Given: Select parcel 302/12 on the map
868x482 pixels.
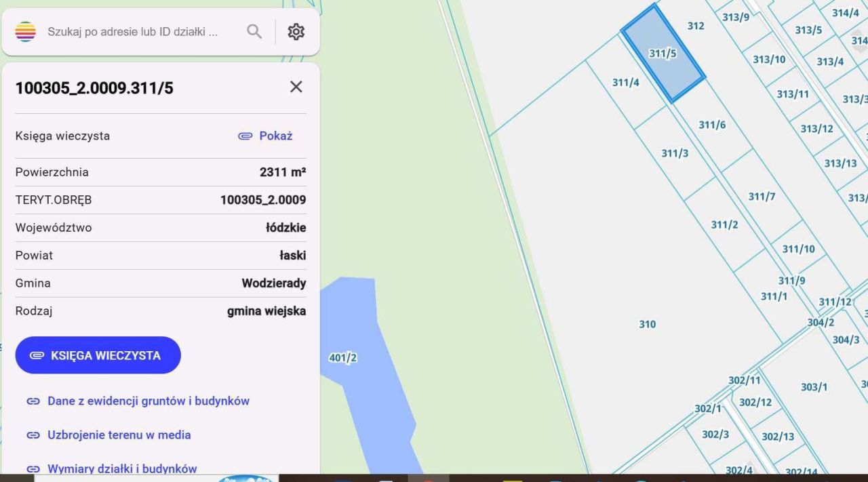Looking at the screenshot, I should 755,402.
